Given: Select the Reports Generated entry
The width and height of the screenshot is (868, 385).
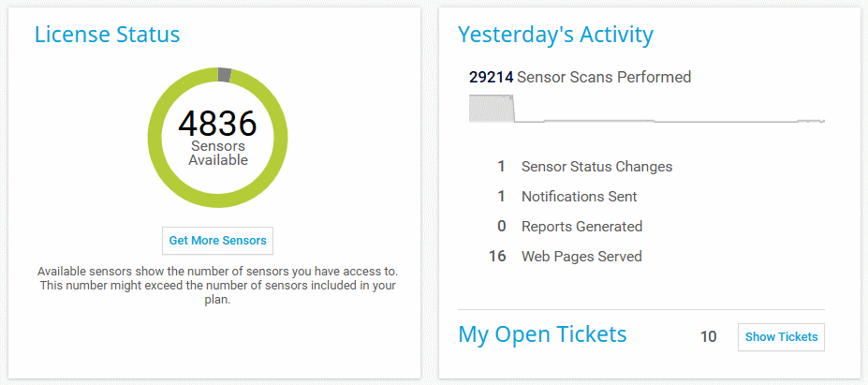Looking at the screenshot, I should (x=581, y=227).
